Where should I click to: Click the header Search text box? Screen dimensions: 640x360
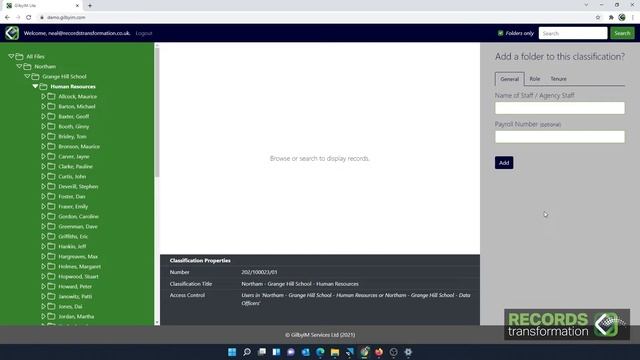coord(573,33)
